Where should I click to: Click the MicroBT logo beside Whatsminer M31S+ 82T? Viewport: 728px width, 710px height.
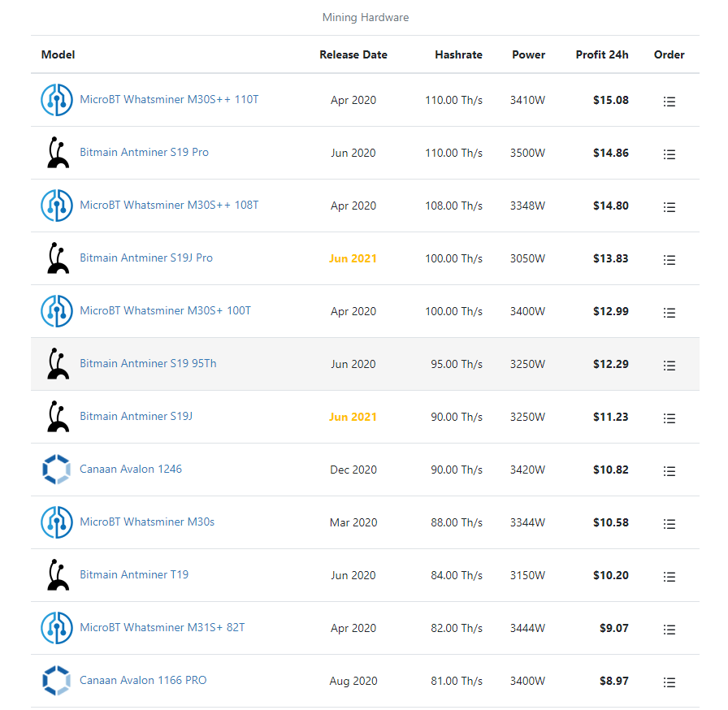(57, 628)
